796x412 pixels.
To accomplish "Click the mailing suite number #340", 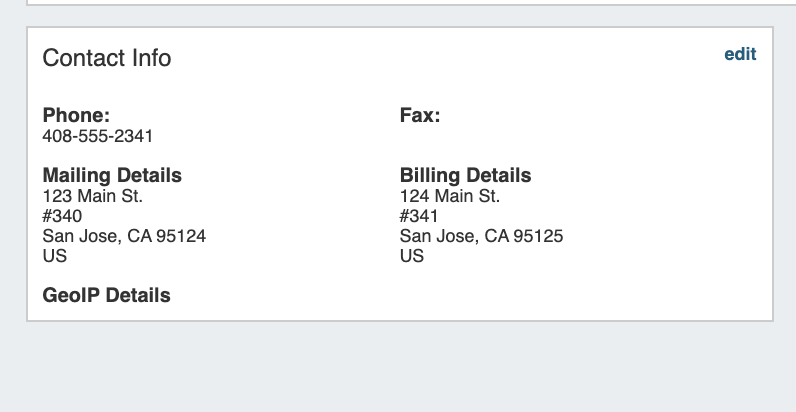I will click(x=62, y=216).
